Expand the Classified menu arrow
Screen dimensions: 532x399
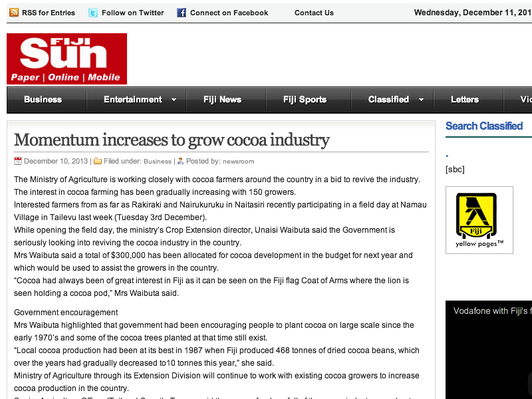click(x=421, y=100)
